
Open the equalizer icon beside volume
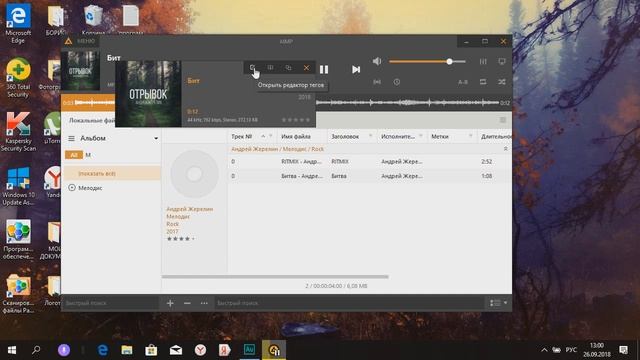click(x=483, y=62)
